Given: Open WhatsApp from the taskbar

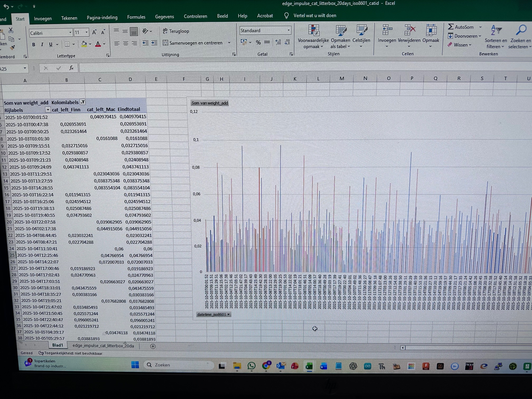Looking at the screenshot, I should tap(251, 366).
